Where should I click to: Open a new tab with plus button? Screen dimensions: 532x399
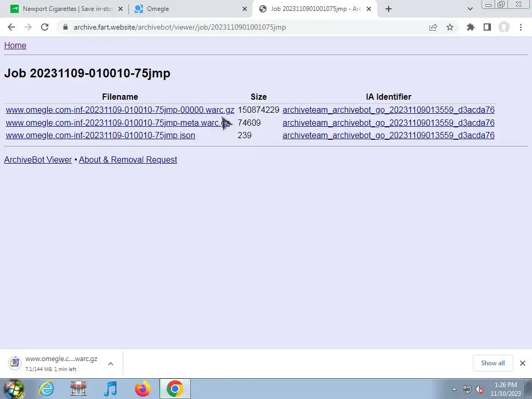389,9
